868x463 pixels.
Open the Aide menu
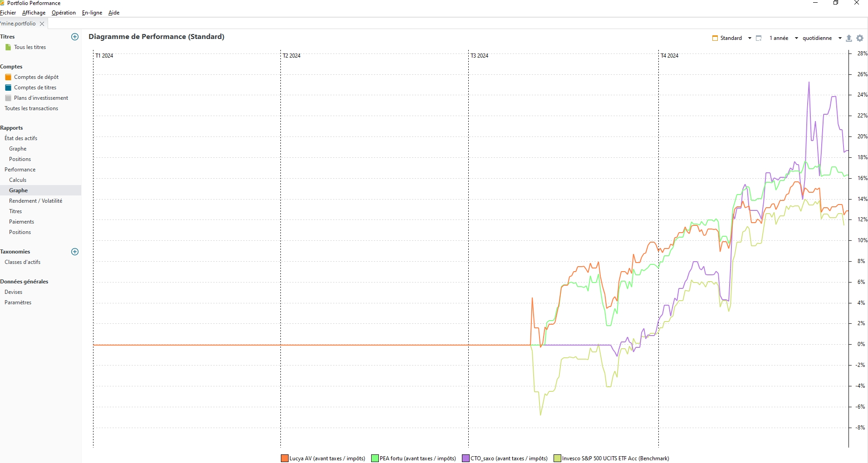point(114,13)
